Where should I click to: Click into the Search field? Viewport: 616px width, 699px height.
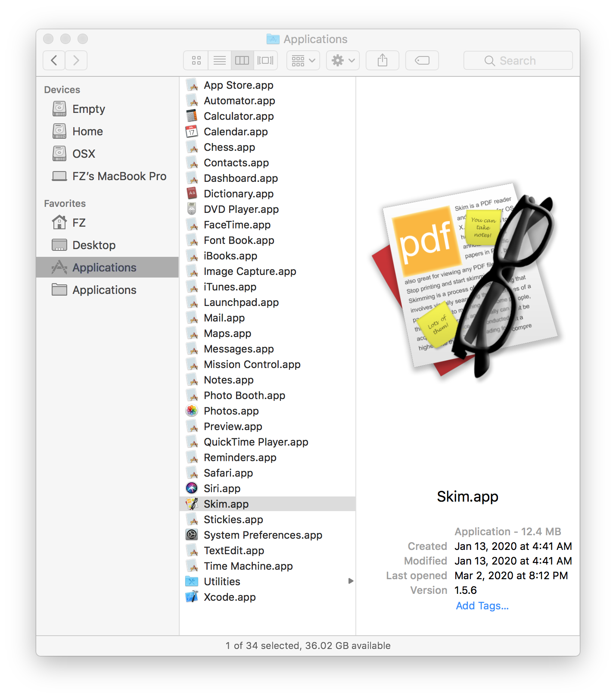click(x=518, y=60)
